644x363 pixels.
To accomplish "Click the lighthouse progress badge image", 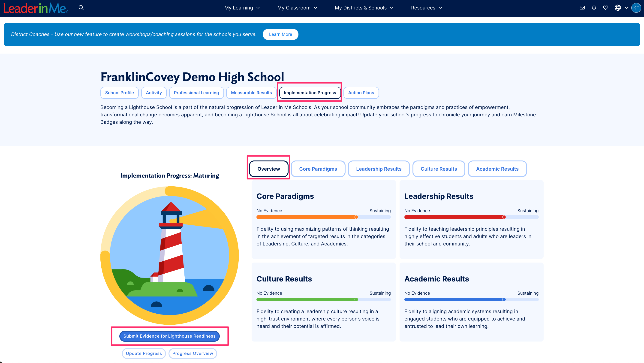I will point(169,255).
